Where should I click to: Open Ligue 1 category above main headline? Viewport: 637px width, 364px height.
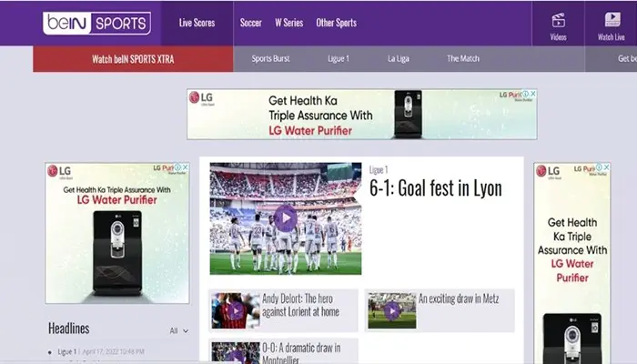tap(379, 170)
